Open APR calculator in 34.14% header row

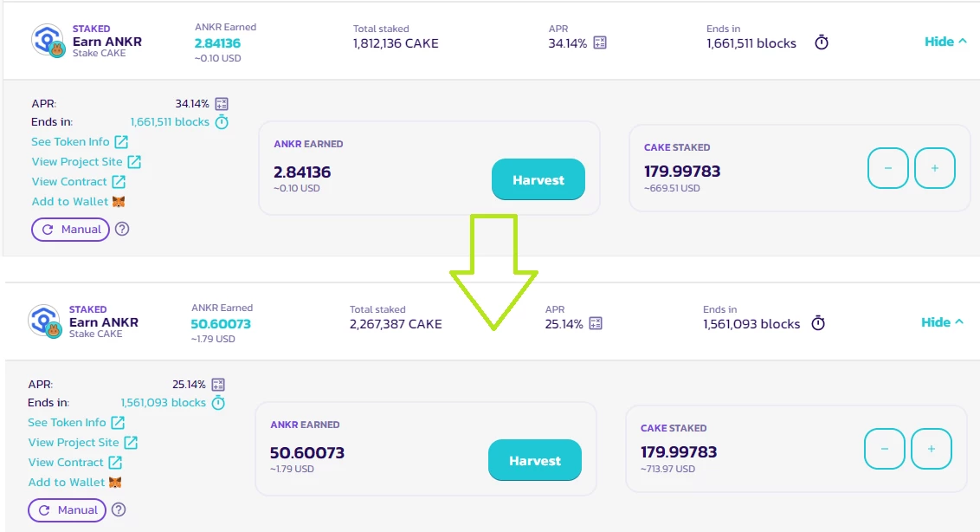[x=600, y=42]
